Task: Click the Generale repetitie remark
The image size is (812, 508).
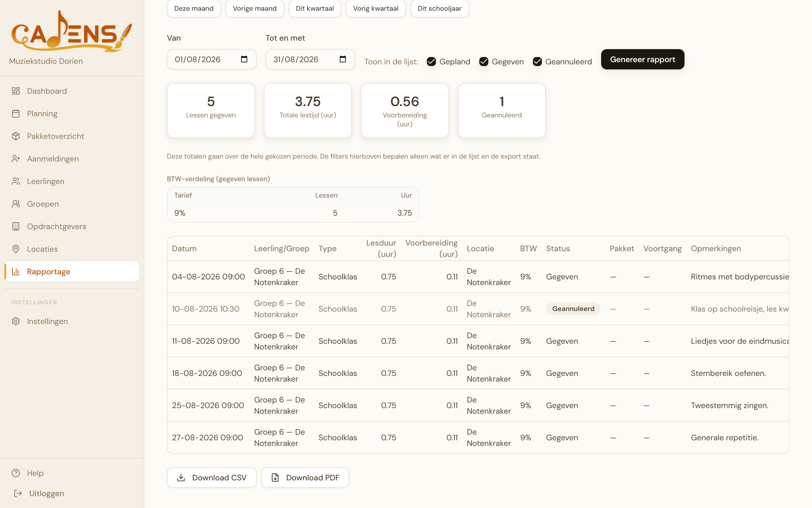Action: (724, 437)
